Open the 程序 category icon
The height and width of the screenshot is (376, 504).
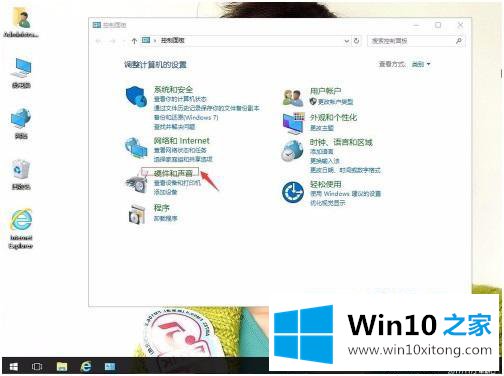tap(137, 214)
